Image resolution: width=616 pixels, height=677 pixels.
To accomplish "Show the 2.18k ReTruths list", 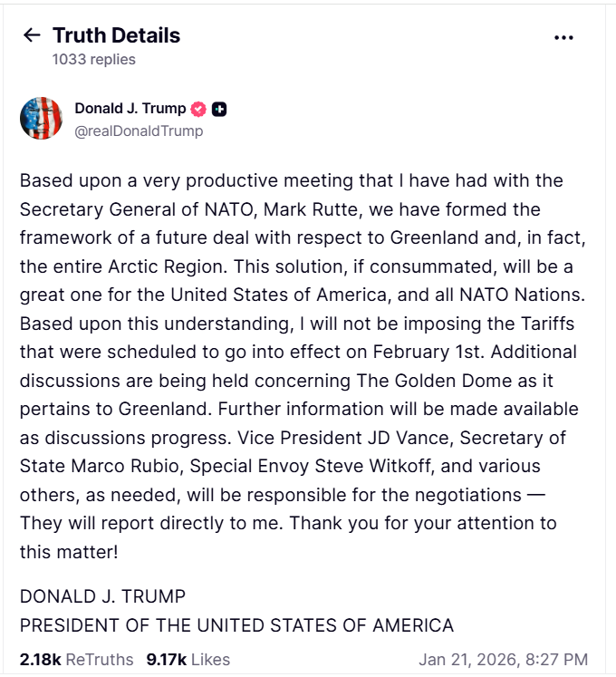I will coord(76,659).
